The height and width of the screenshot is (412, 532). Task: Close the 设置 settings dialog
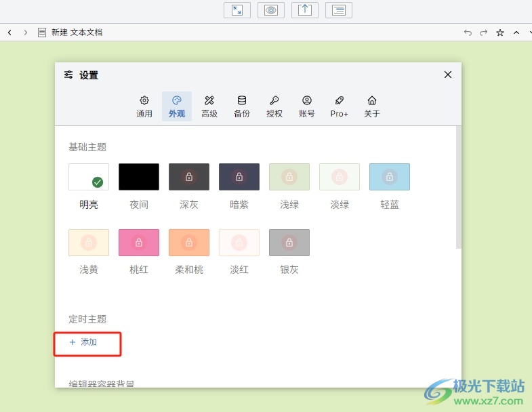click(x=448, y=75)
